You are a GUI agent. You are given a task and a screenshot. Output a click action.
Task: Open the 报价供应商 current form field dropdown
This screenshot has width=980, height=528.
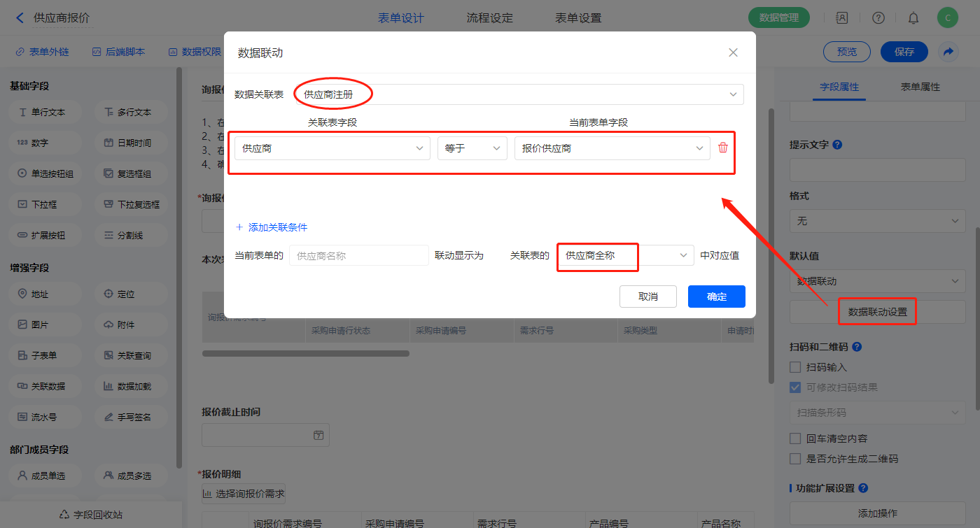point(612,148)
